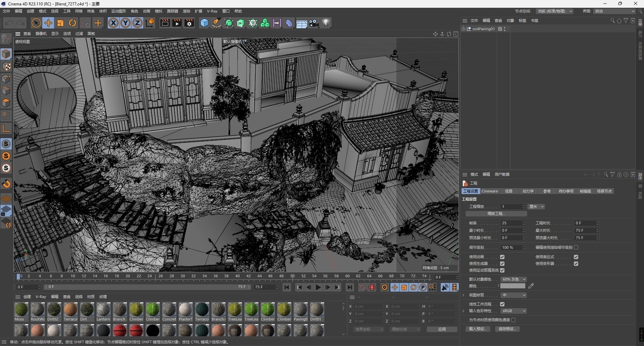Screen dimensions: 644x346
Task: Select the autokey record keyframe icon
Action: coord(371,287)
